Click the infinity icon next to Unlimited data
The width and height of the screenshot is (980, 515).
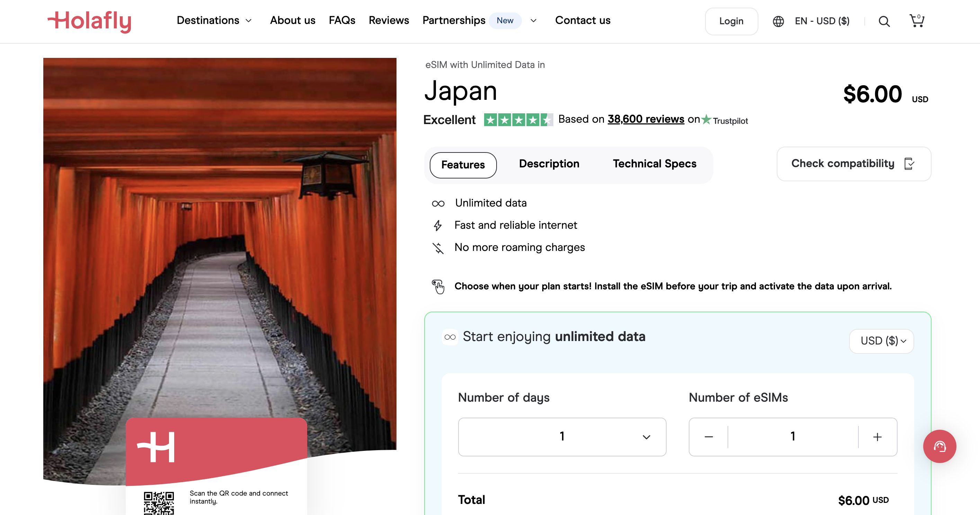438,203
